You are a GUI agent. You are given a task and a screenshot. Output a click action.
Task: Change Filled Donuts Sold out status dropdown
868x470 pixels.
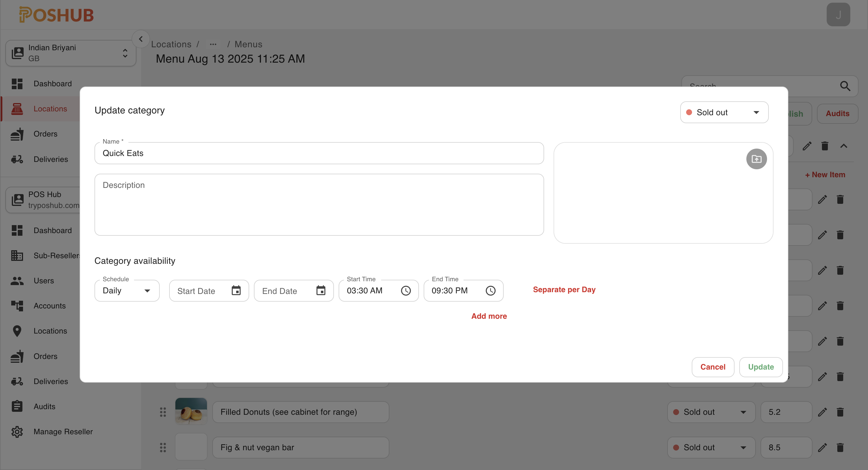(711, 412)
